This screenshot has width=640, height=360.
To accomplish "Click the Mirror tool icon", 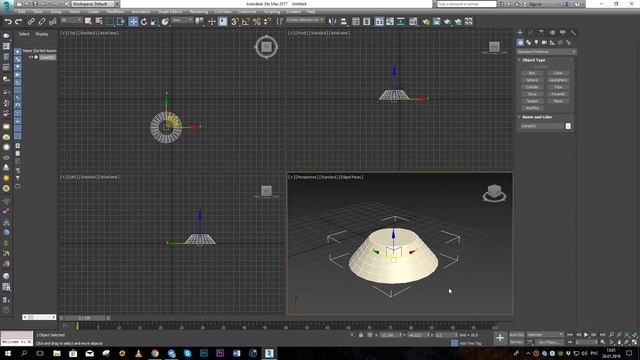I will (333, 21).
